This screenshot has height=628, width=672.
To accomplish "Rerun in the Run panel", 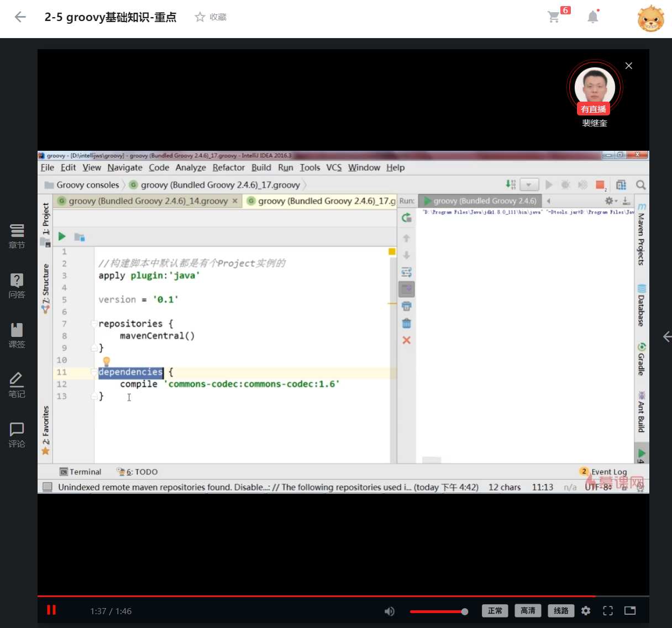I will pyautogui.click(x=407, y=218).
